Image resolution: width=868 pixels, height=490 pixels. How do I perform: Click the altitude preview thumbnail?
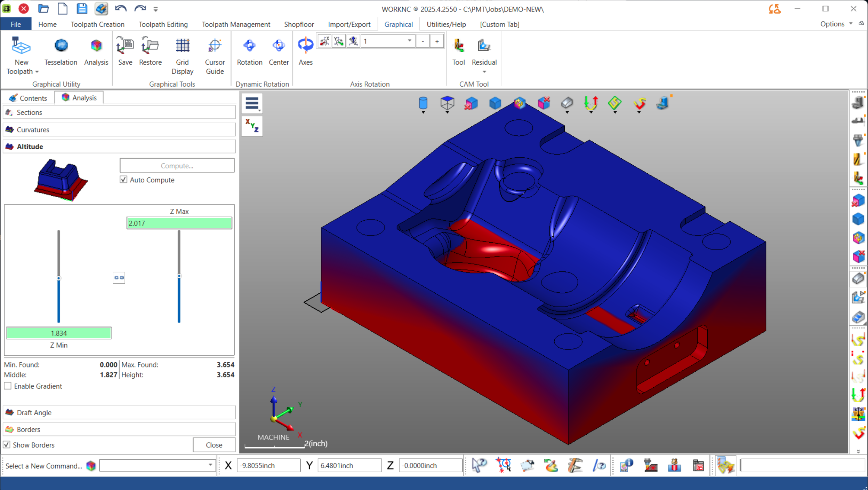(61, 180)
